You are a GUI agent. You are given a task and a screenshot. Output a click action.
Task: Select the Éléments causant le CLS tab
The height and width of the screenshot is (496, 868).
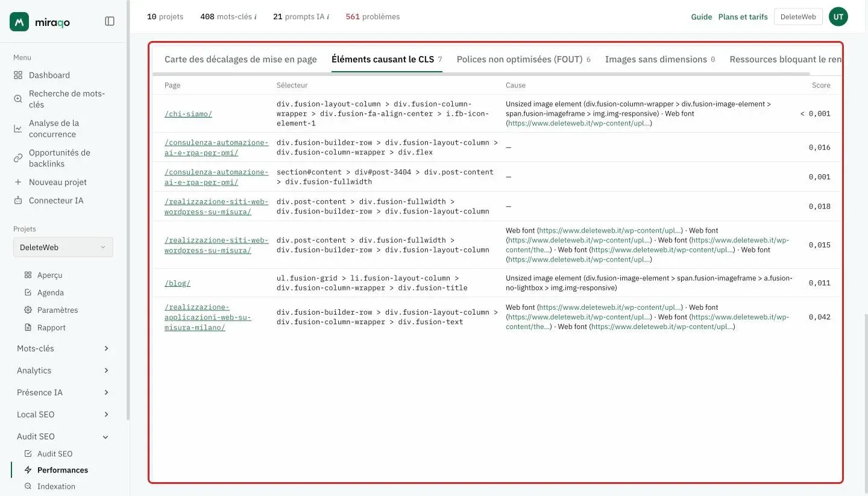(x=387, y=59)
